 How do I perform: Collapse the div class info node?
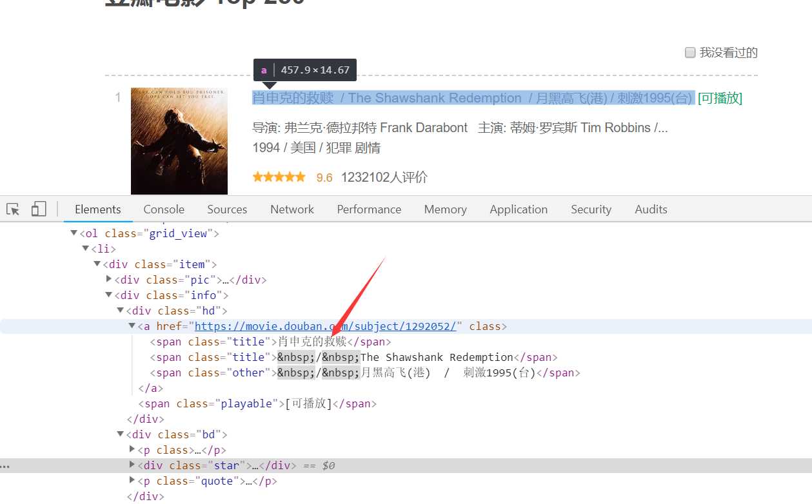click(108, 295)
